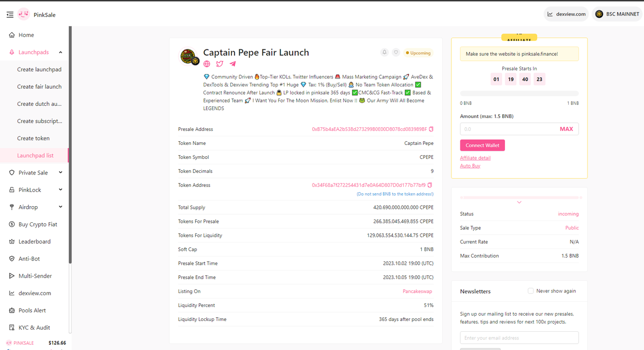The image size is (644, 350).
Task: Click the MAX amount button
Action: pos(566,129)
